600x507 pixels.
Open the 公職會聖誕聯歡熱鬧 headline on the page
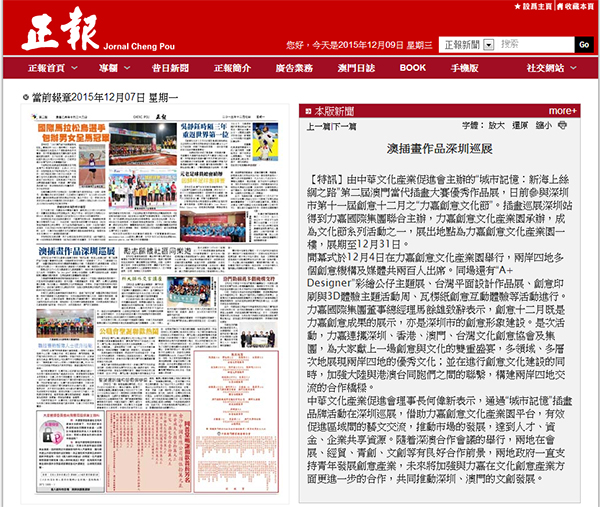coord(129,331)
